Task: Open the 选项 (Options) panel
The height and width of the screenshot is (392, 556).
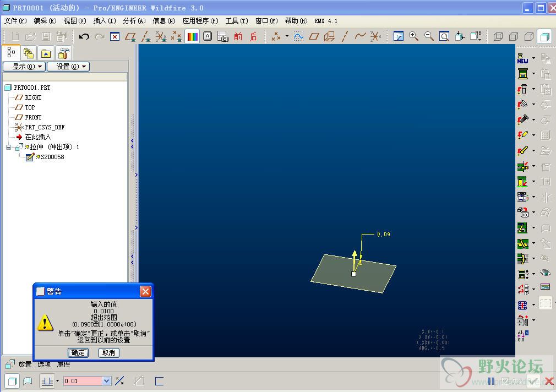Action: click(44, 364)
